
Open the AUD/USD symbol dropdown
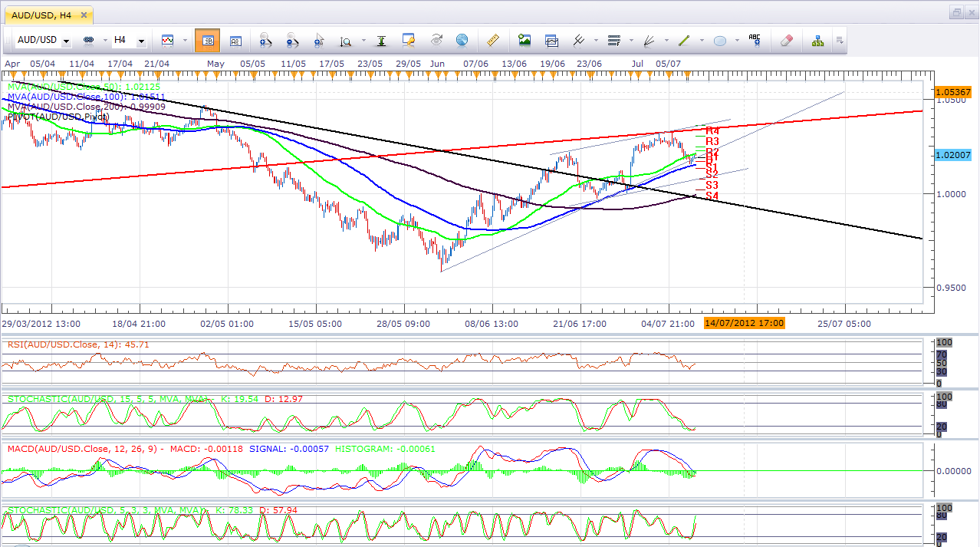point(67,41)
